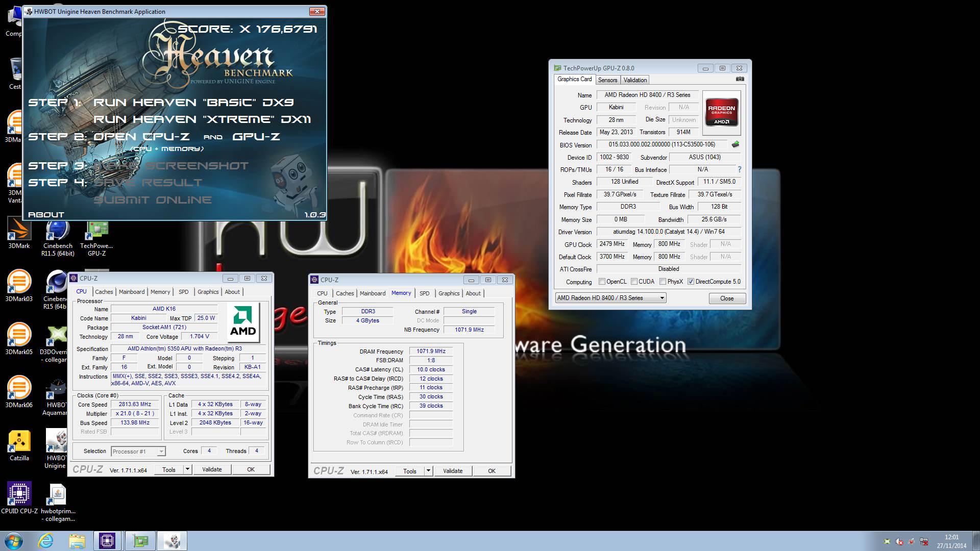
Task: Open Cinebench R11.5 (64bit) desktop shortcut
Action: [58, 238]
